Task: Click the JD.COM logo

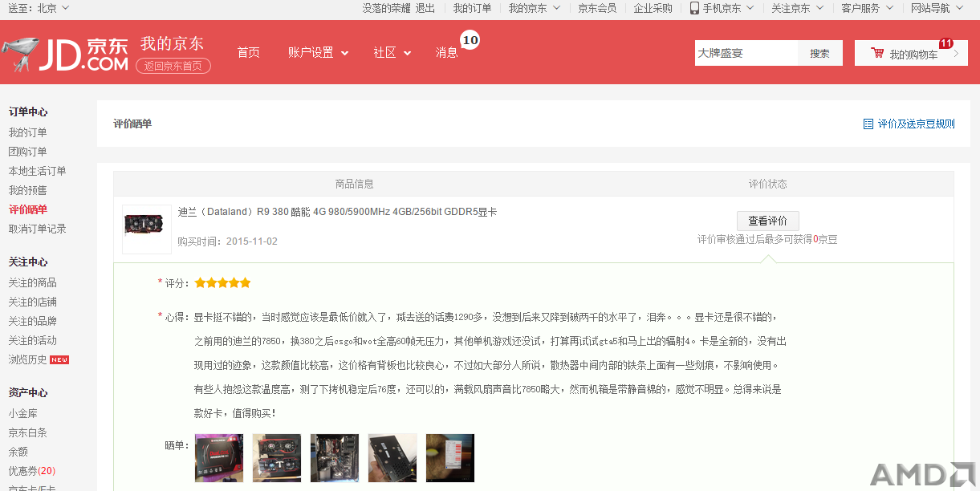Action: coord(65,54)
